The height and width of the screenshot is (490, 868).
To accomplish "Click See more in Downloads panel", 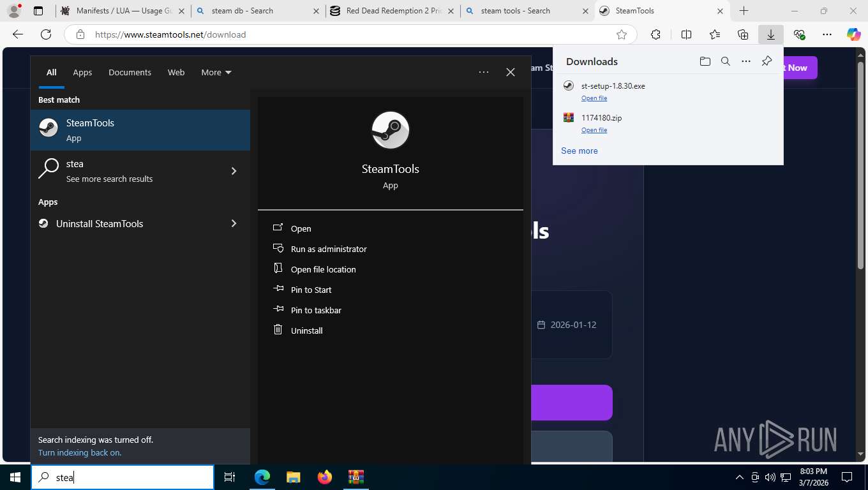I will [x=580, y=151].
